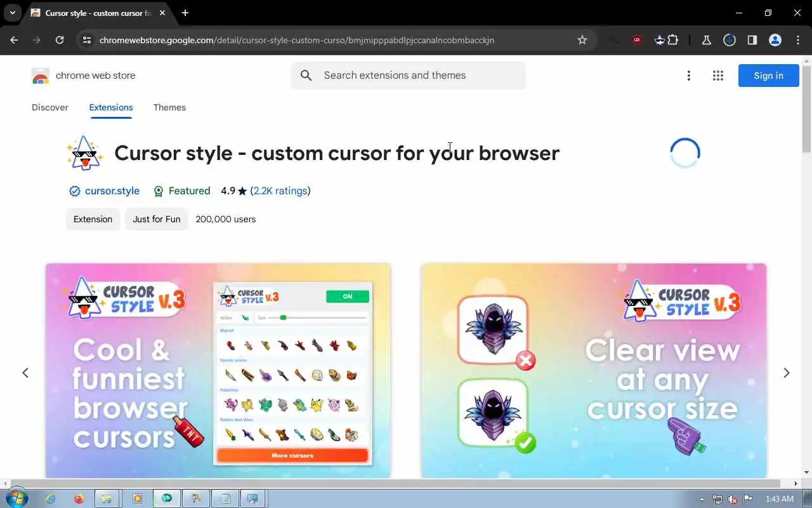Open the Chrome profile avatar
This screenshot has width=812, height=508.
775,40
